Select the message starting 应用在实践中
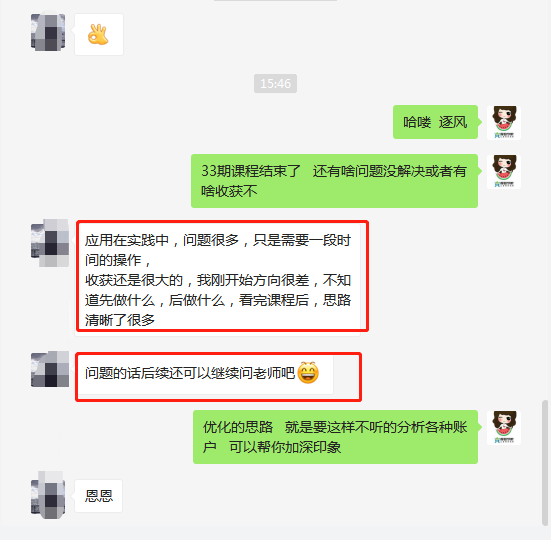 (218, 280)
